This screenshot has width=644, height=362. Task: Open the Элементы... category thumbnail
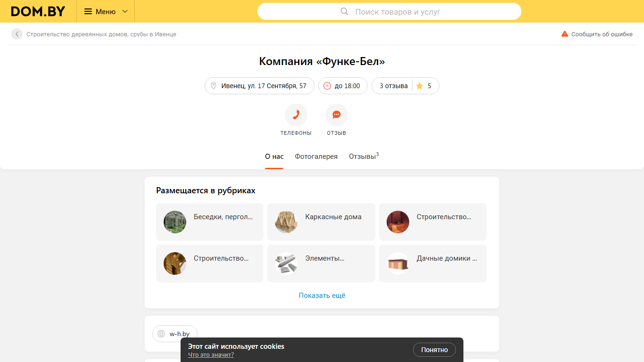pos(286,263)
